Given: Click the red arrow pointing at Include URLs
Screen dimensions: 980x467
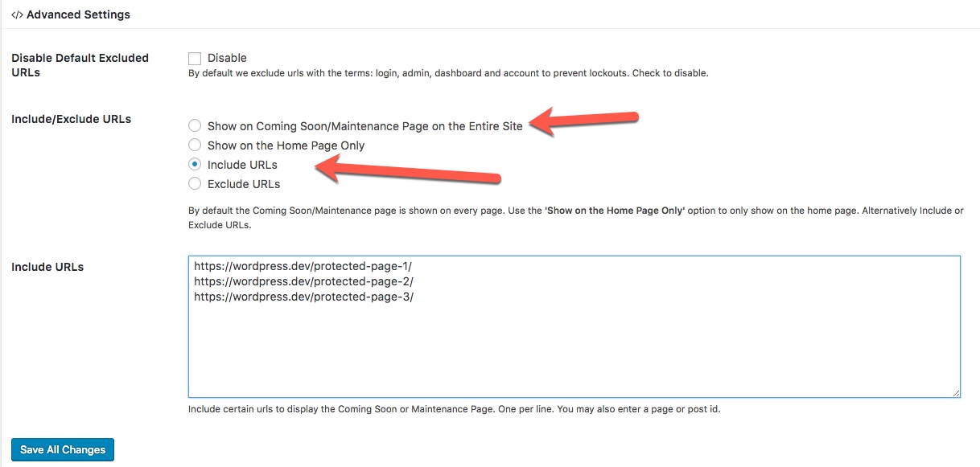Looking at the screenshot, I should 408,171.
